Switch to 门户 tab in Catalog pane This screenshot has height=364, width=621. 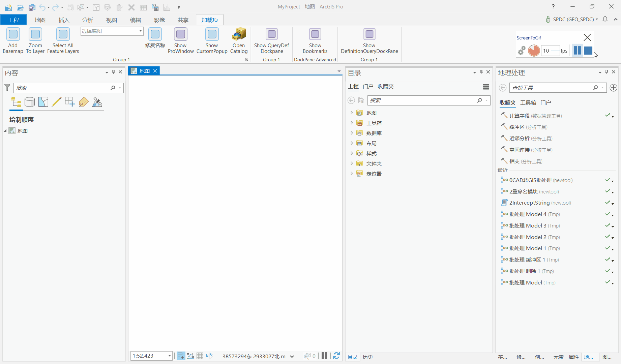point(368,87)
